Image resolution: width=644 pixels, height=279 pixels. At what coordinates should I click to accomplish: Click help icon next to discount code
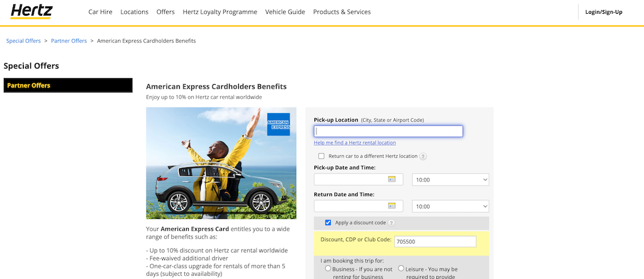[x=392, y=223]
